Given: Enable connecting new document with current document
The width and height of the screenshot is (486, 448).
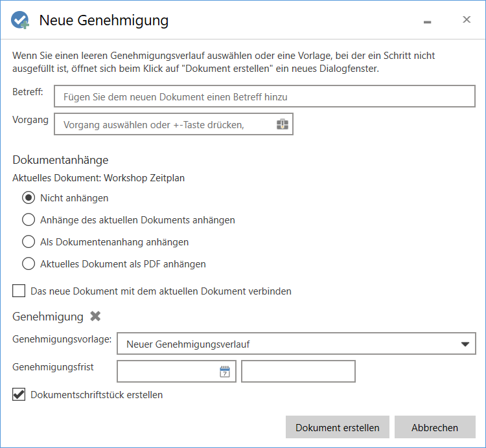Looking at the screenshot, I should [x=19, y=291].
